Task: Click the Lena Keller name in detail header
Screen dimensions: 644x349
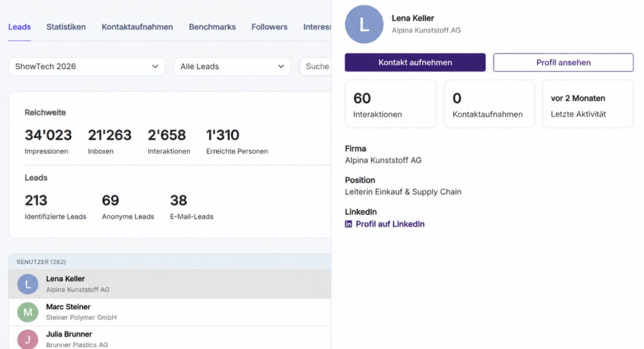Action: pyautogui.click(x=413, y=18)
